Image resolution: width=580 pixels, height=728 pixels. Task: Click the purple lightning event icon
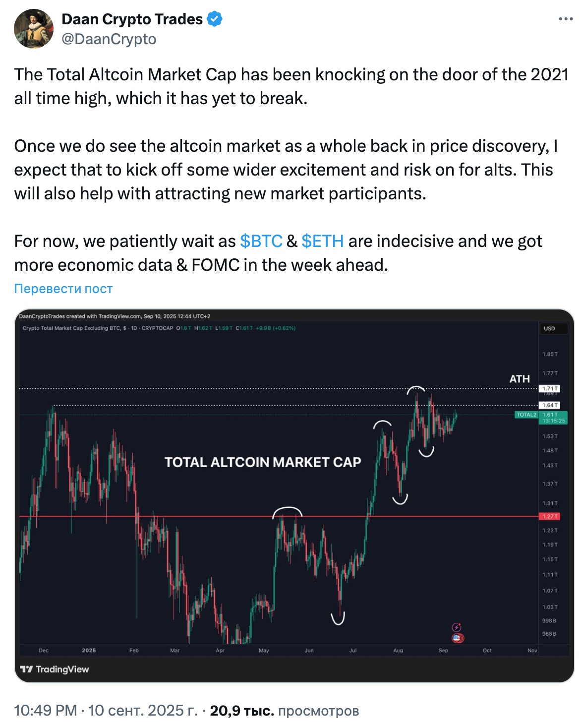click(457, 628)
